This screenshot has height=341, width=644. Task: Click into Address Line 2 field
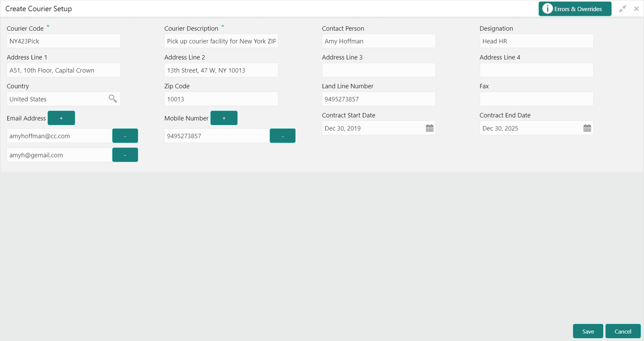(x=221, y=70)
